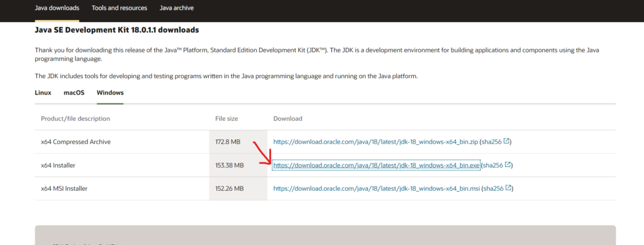Click the 'File size' column header
Image resolution: width=644 pixels, height=245 pixels.
(x=226, y=119)
